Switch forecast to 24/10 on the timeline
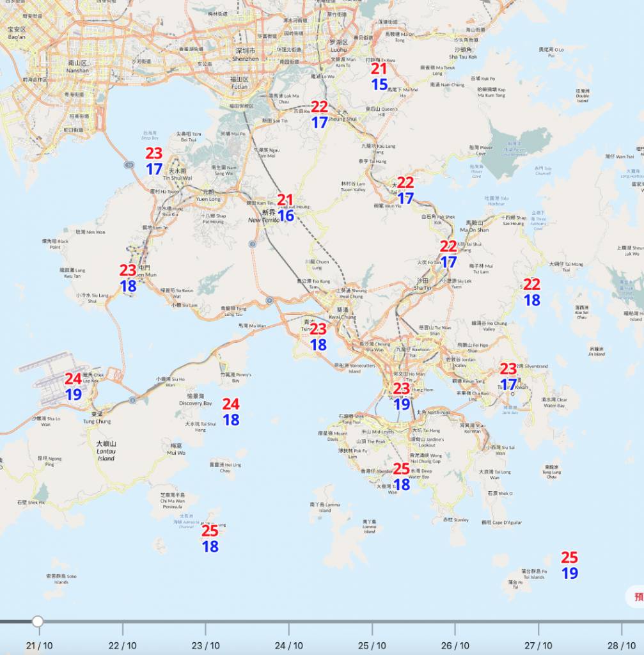Viewport: 644px width, 655px height. coord(289,645)
